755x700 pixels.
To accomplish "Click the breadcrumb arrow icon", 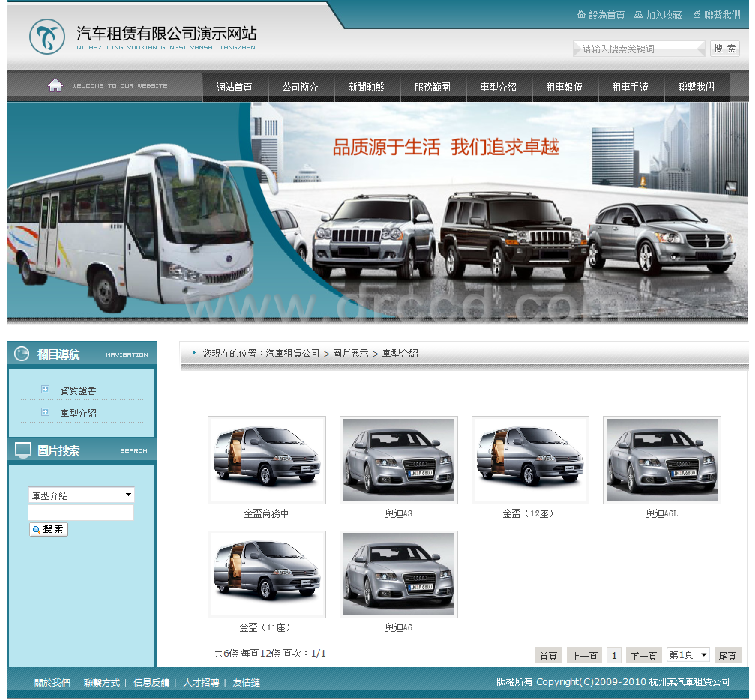I will click(x=193, y=353).
